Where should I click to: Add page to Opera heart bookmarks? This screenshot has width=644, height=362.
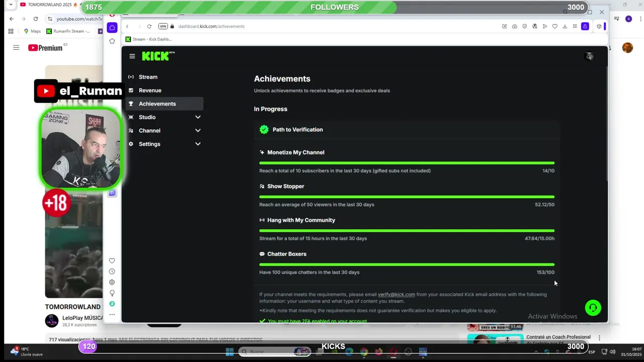click(554, 26)
